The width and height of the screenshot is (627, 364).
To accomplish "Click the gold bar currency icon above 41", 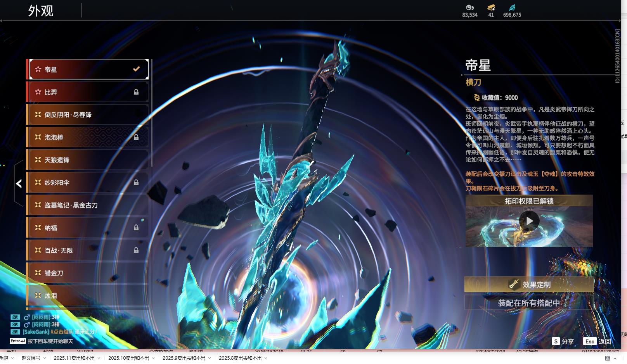I will [491, 7].
